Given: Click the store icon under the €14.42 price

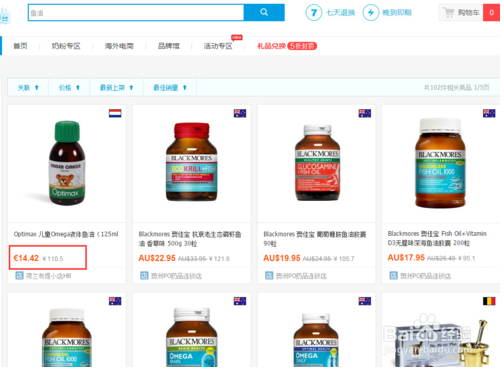Looking at the screenshot, I should [19, 276].
